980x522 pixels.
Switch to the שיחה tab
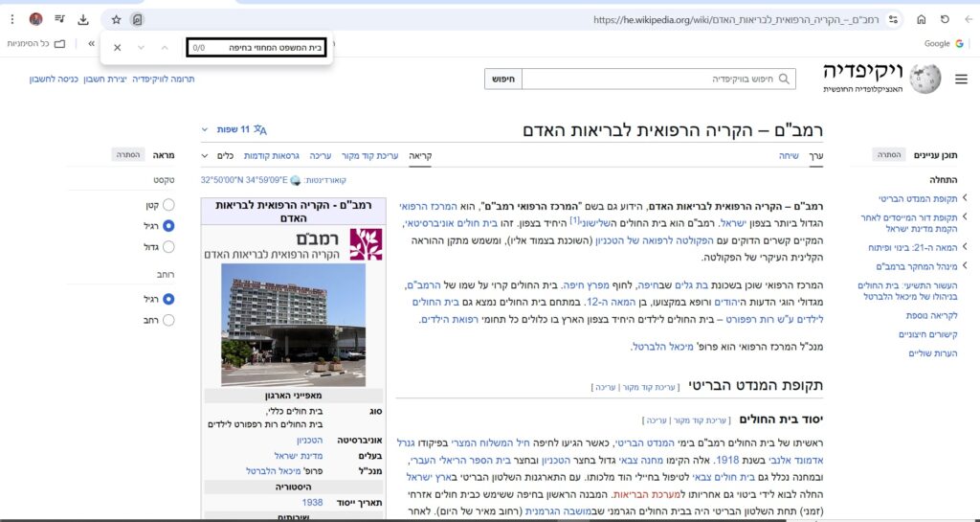tap(789, 156)
